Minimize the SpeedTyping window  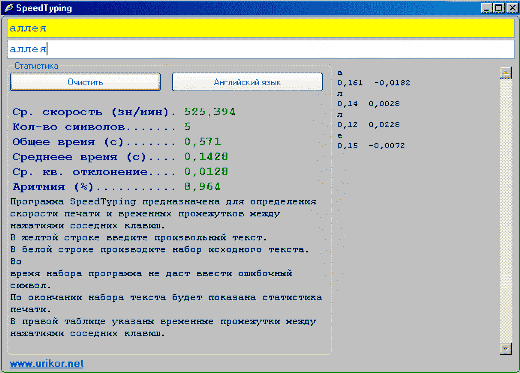tap(486, 8)
